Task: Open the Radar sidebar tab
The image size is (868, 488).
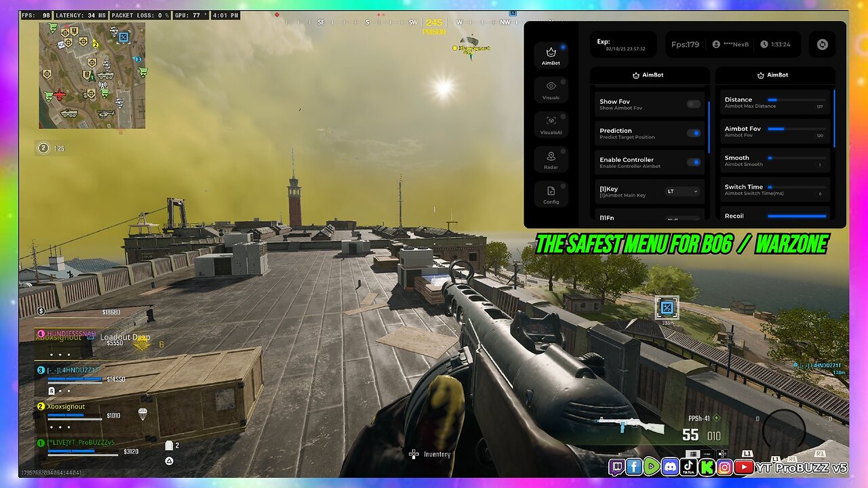Action: pos(551,159)
